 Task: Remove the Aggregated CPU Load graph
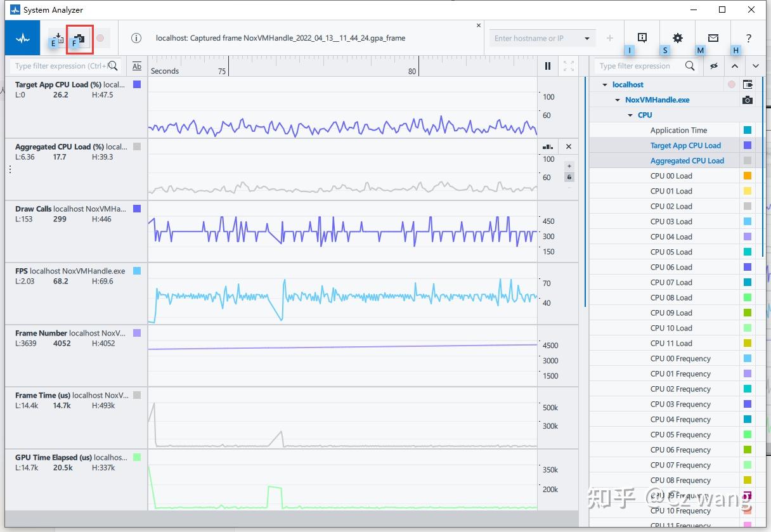569,146
